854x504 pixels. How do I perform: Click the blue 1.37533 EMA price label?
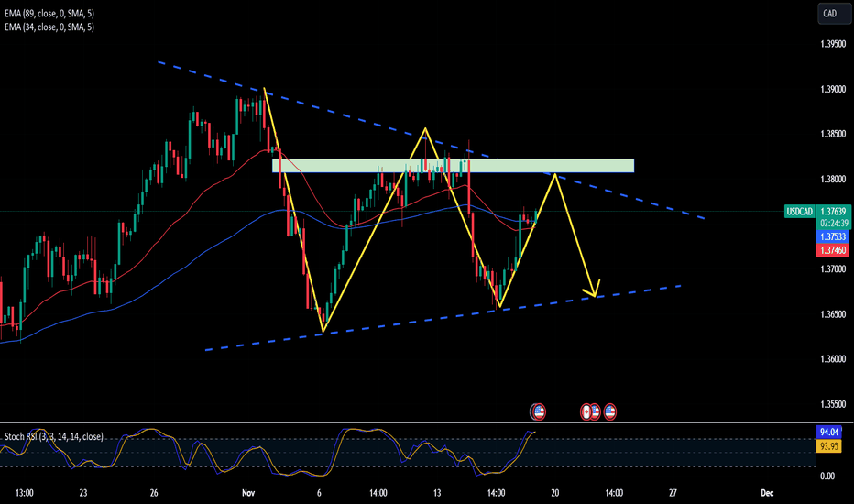click(x=833, y=237)
